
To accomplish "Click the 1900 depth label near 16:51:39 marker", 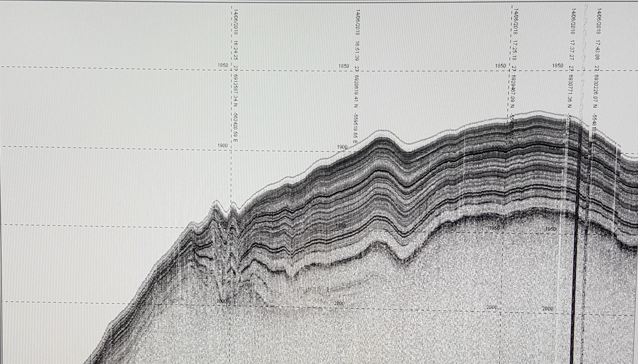I will coord(342,147).
